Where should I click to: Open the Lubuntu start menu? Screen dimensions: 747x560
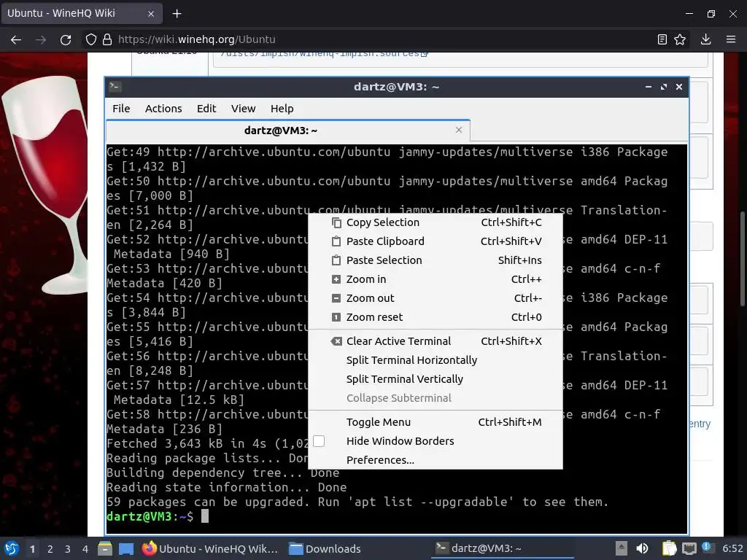tap(12, 548)
